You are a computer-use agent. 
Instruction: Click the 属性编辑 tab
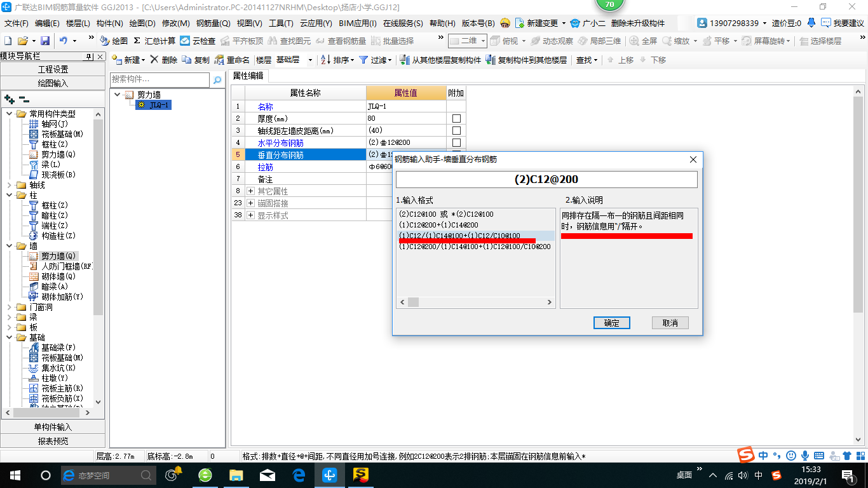click(x=248, y=76)
